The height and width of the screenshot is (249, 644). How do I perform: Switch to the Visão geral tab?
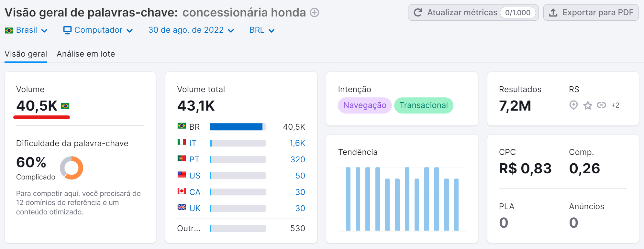[x=26, y=54]
